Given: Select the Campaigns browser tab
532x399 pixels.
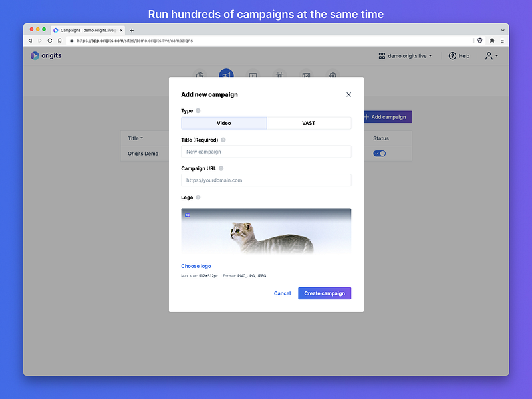Looking at the screenshot, I should click(88, 30).
